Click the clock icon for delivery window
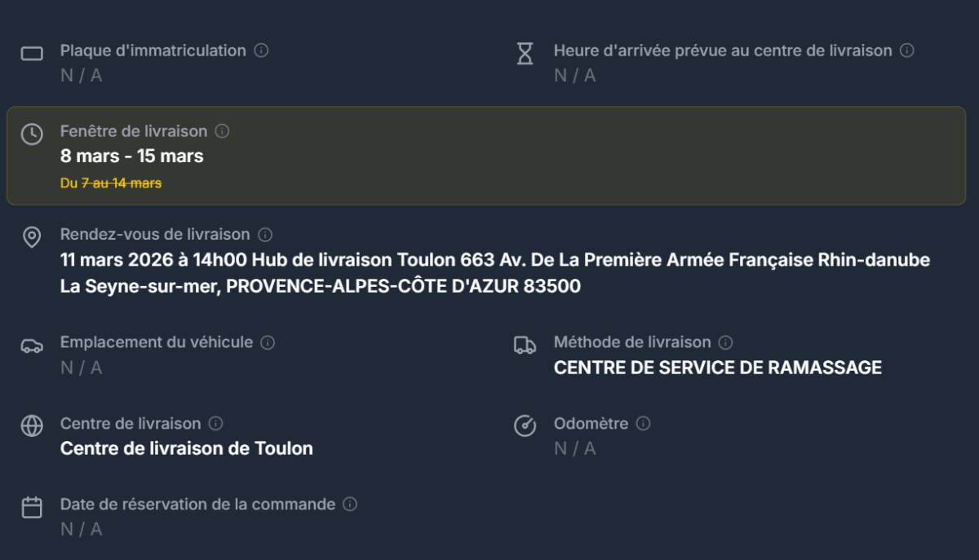Screen dimensions: 979x560 pos(32,134)
